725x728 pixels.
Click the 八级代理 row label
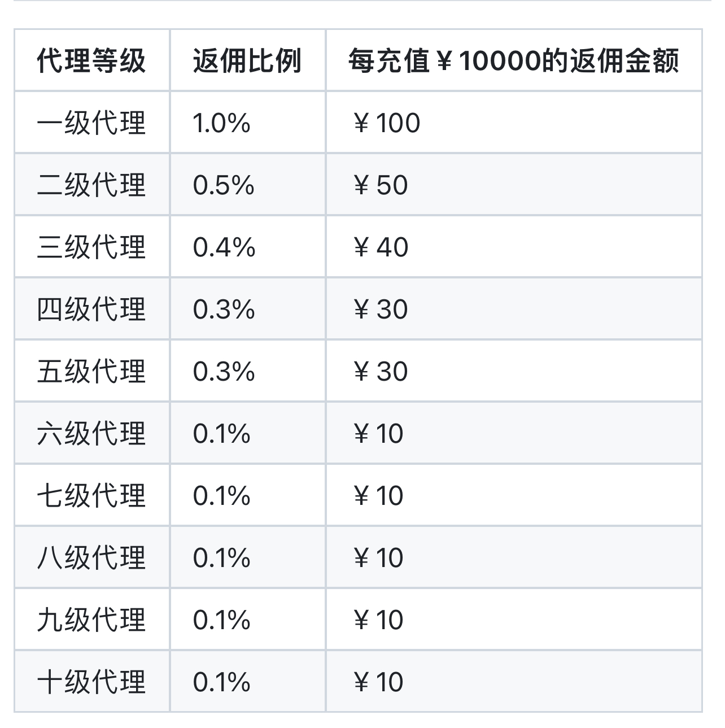(x=91, y=557)
